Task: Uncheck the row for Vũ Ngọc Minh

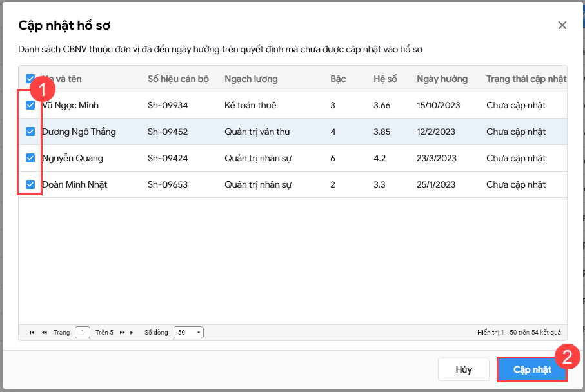Action: tap(30, 105)
